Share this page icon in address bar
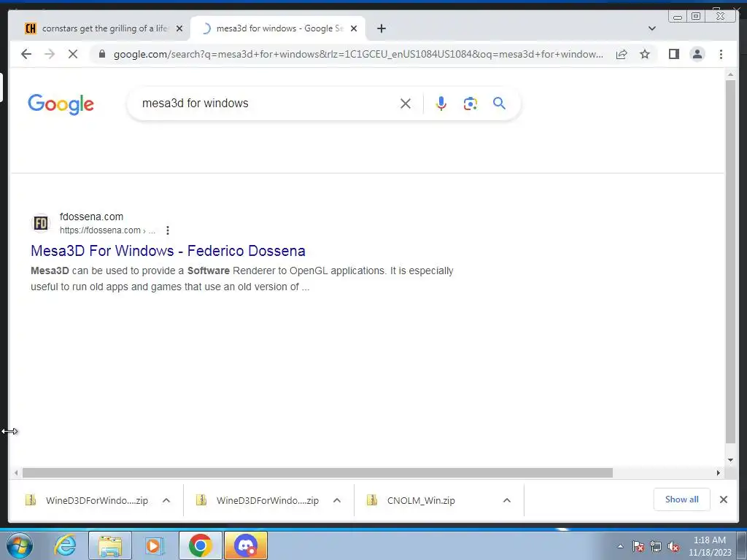The image size is (747, 560). [x=622, y=54]
